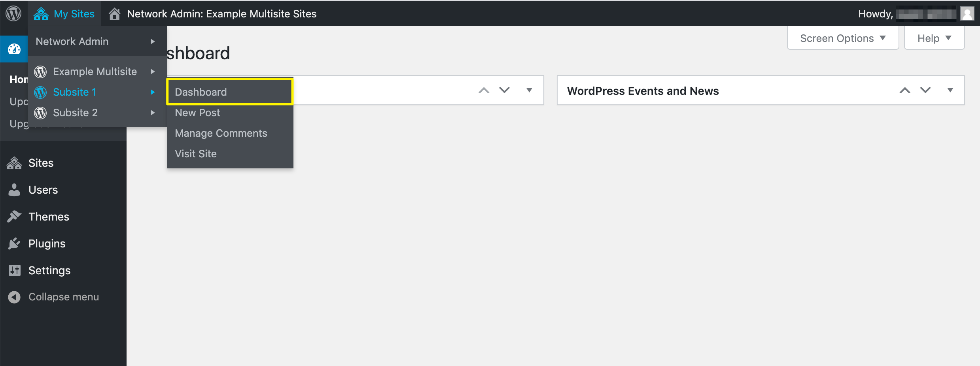Viewport: 980px width, 366px height.
Task: Select Dashboard in Subsite 1 submenu
Action: tap(201, 92)
